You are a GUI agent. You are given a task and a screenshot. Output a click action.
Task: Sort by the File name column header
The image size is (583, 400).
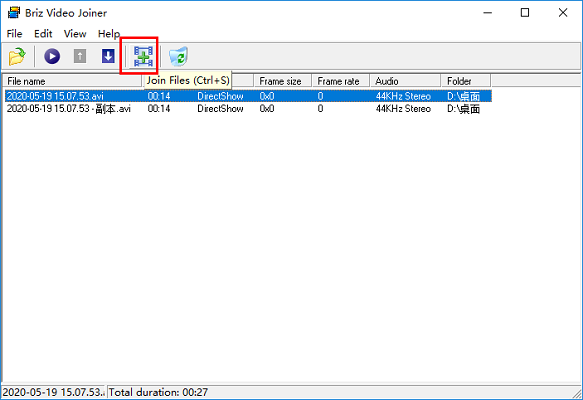(x=73, y=81)
